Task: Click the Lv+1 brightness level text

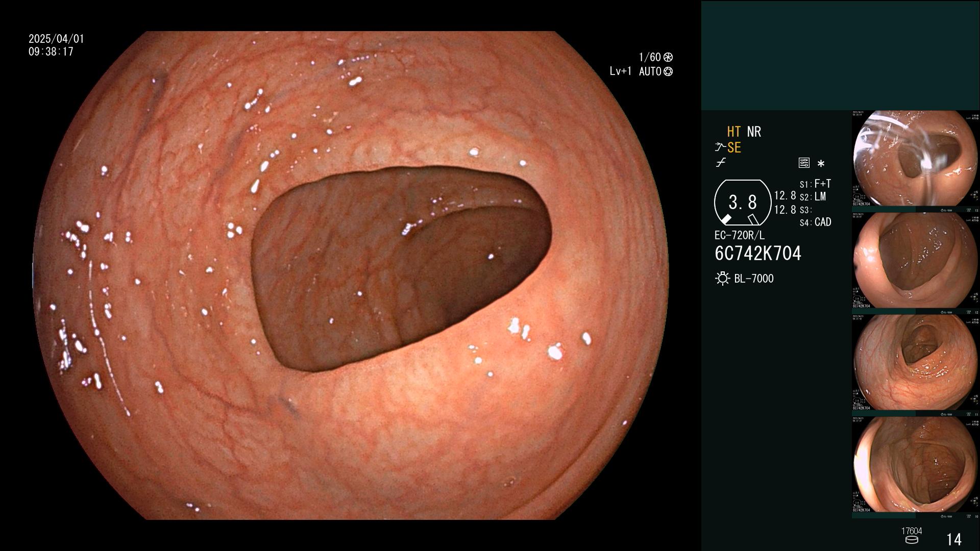Action: coord(620,71)
